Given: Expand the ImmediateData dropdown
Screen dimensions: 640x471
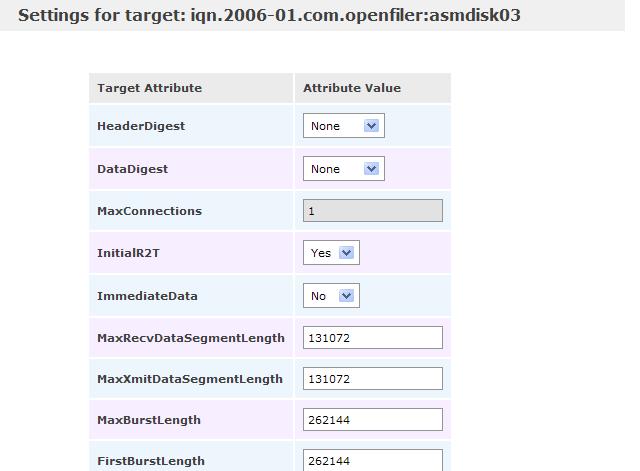Looking at the screenshot, I should coord(331,296).
